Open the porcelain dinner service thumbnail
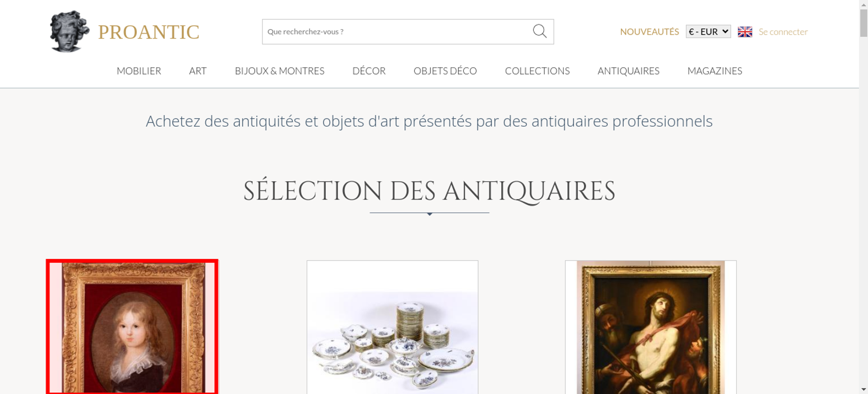 (392, 327)
